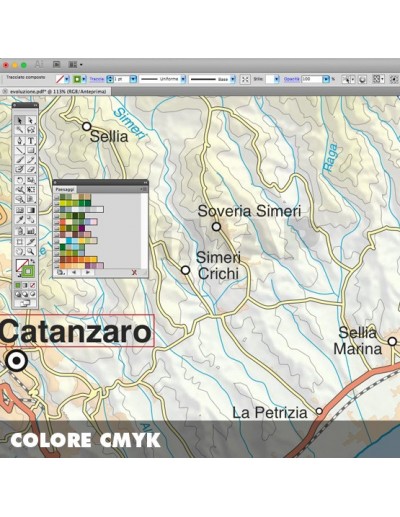Open the Traccia stroke panel link
The image size is (400, 517).
[x=97, y=79]
